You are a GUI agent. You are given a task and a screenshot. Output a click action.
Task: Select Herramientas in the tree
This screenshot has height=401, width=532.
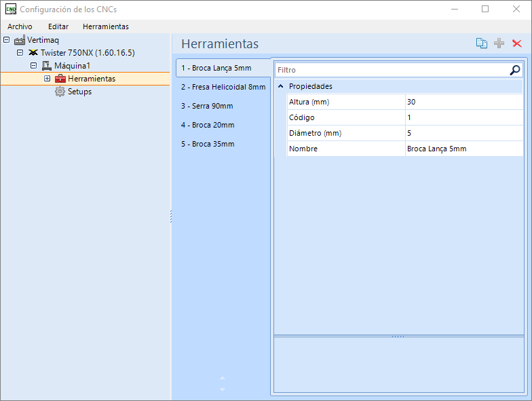coord(92,79)
